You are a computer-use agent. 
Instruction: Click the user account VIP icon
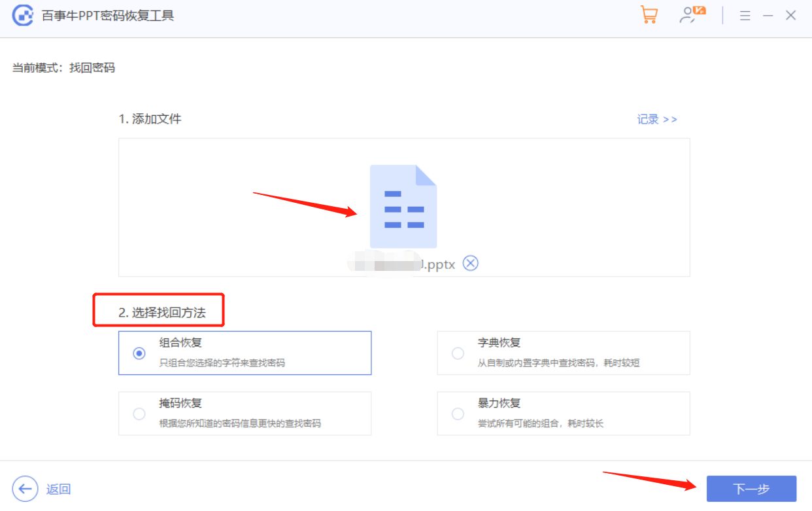click(691, 14)
